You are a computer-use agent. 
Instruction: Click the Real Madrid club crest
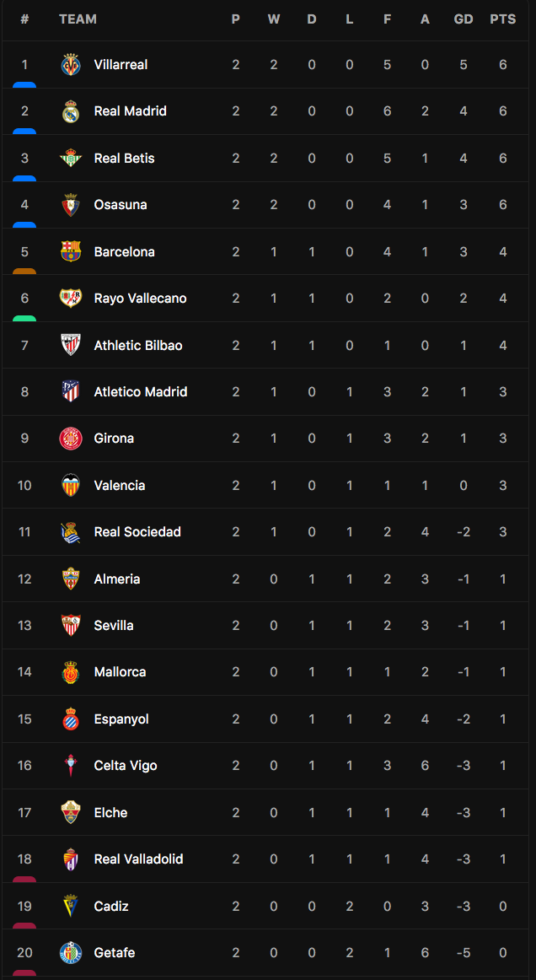pyautogui.click(x=71, y=111)
